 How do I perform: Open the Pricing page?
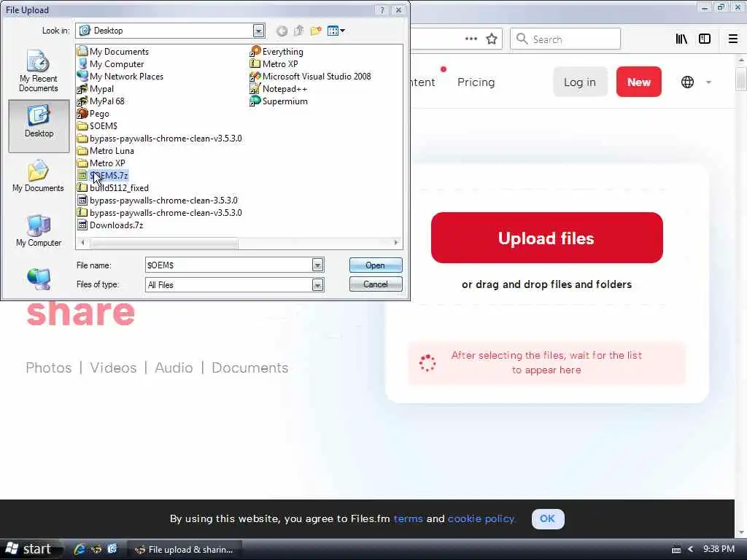[476, 82]
